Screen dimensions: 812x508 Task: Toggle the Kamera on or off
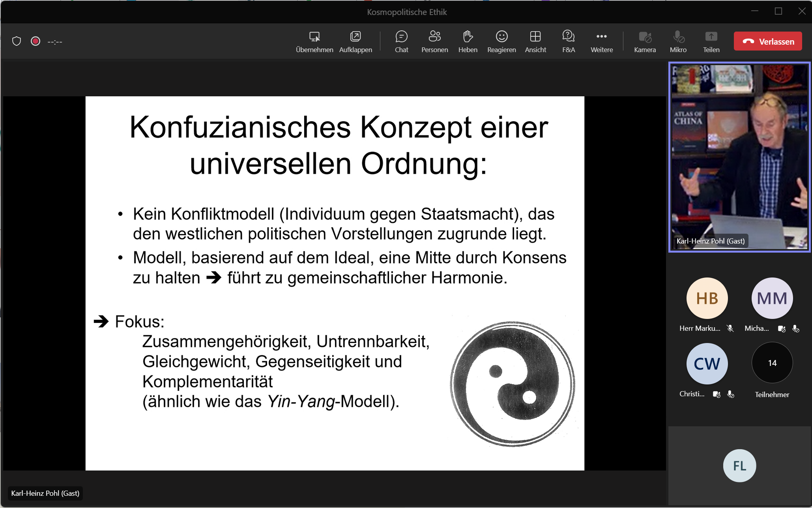coord(645,41)
